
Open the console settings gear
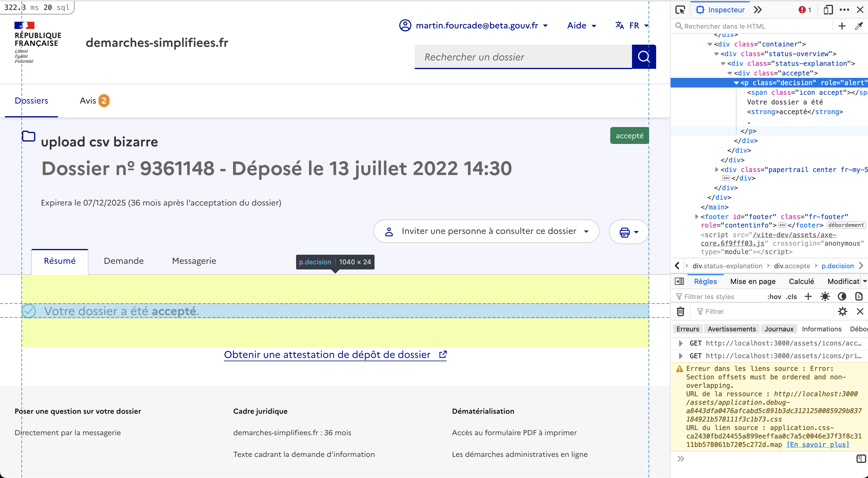[843, 311]
